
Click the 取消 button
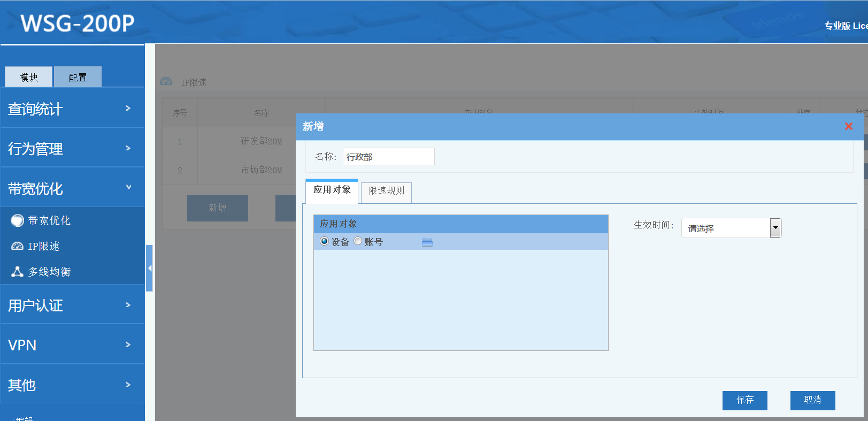point(812,400)
